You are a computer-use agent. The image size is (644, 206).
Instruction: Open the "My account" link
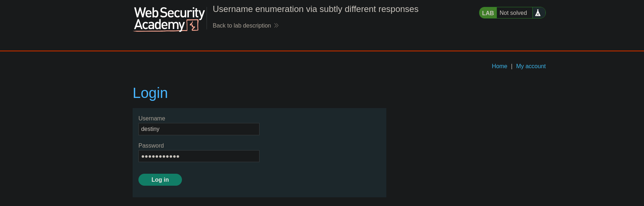tap(531, 66)
